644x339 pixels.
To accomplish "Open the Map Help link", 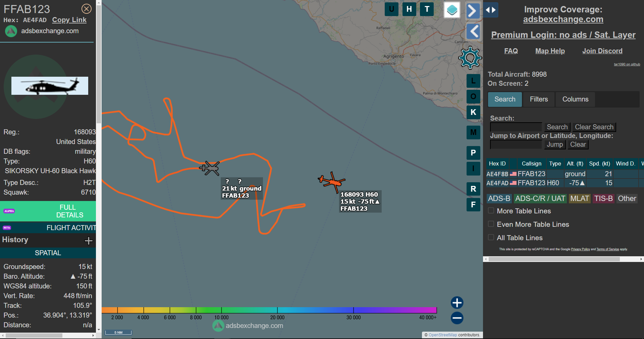I will 550,51.
